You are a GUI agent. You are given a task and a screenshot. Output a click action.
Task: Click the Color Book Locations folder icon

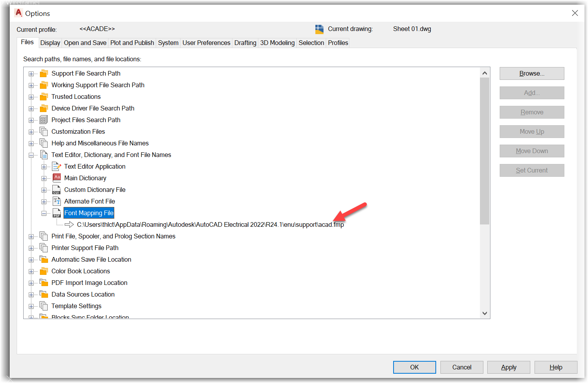tap(44, 271)
